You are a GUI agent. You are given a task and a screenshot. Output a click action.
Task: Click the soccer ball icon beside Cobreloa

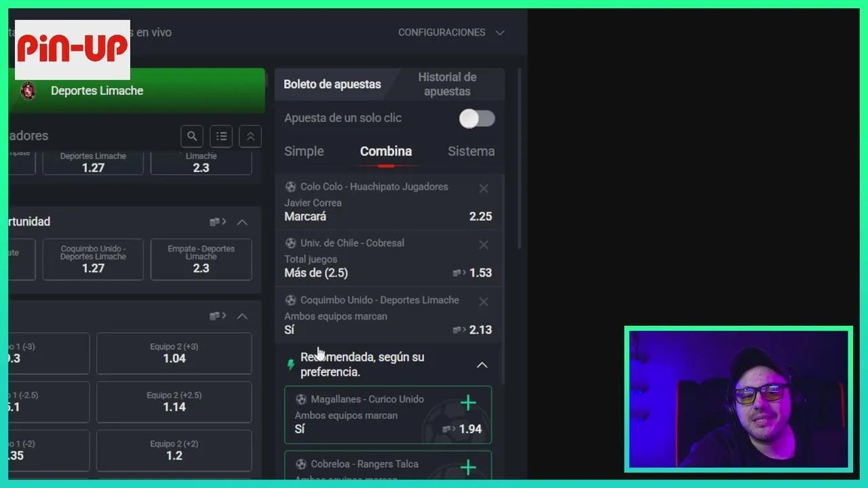tap(301, 464)
